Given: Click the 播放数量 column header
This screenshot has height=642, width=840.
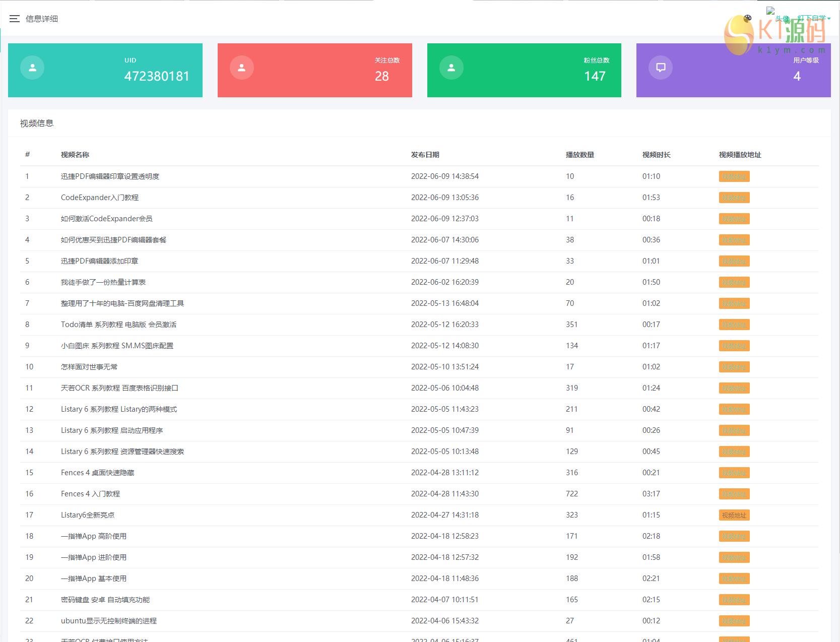Looking at the screenshot, I should click(x=580, y=155).
